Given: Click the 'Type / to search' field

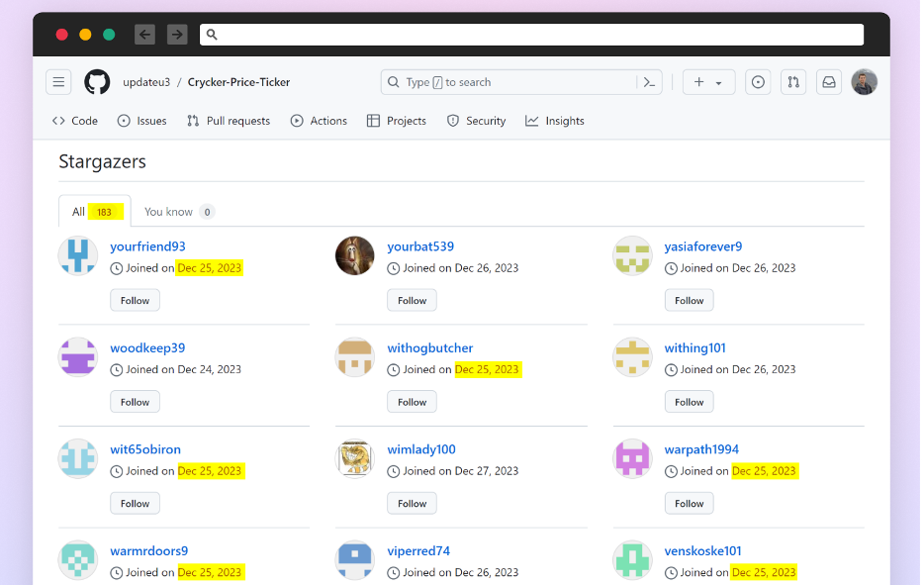Looking at the screenshot, I should 521,82.
